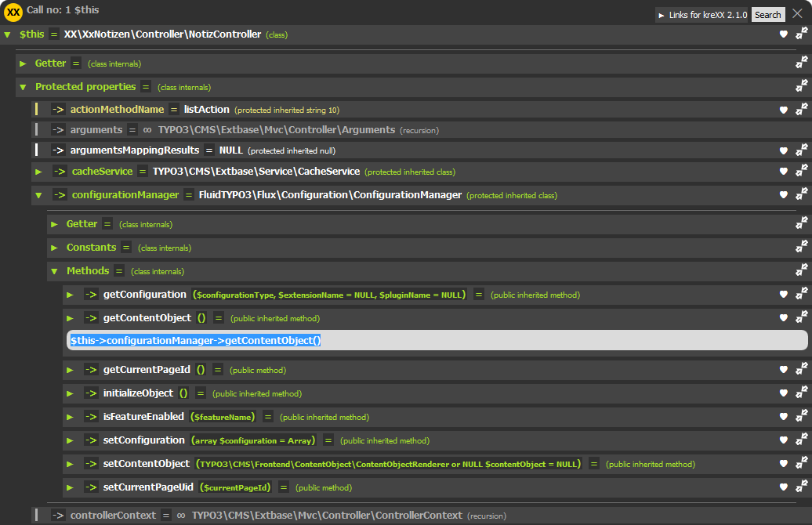Click the heart icon on the isFeatureEnabled row
This screenshot has width=812, height=525.
(784, 417)
